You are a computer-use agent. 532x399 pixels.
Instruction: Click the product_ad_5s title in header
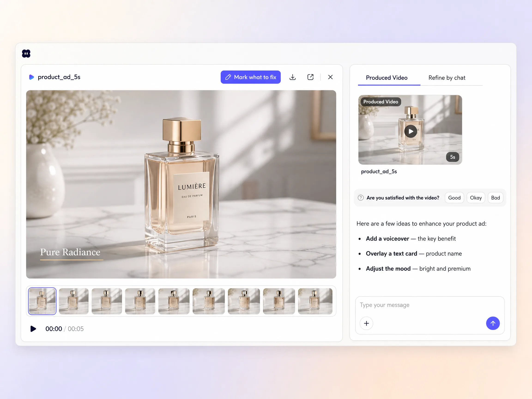coord(59,77)
